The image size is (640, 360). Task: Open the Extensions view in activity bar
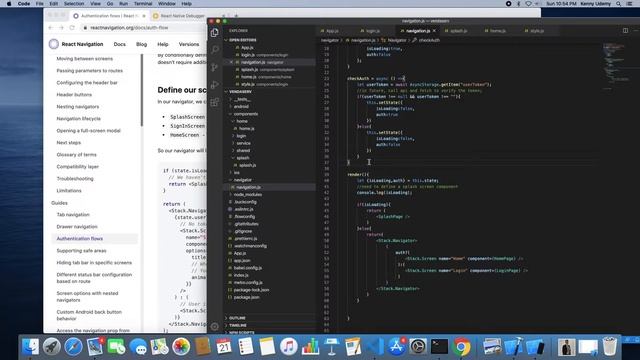[x=215, y=102]
